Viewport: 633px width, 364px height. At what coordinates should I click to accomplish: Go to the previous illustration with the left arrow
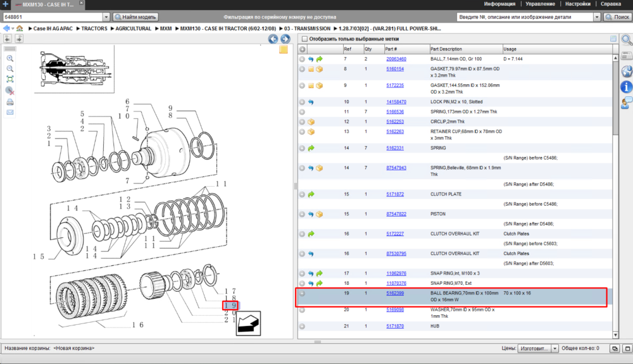tap(8, 39)
